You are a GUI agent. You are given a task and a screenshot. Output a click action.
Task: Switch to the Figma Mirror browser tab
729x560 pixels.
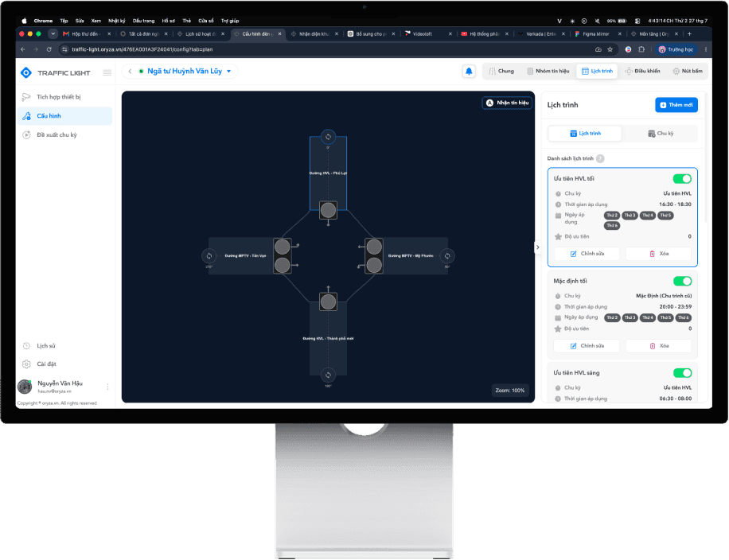click(598, 34)
